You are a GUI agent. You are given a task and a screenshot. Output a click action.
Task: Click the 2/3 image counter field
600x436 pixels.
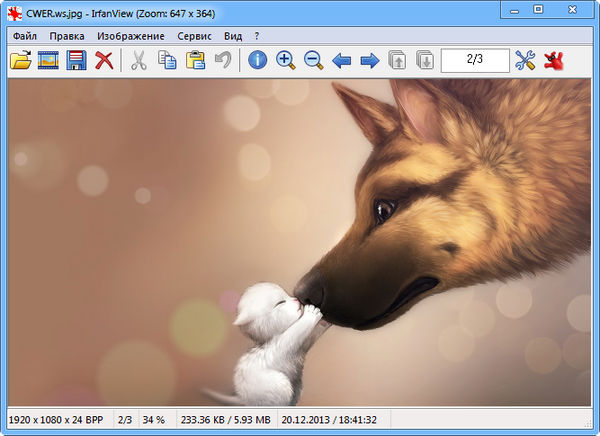475,61
